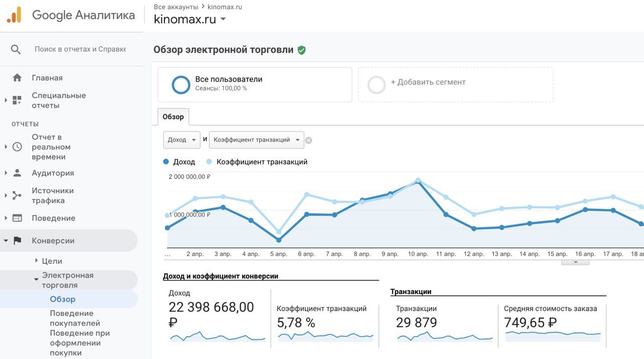Click the Транзакции section heading
Screen dimensions: 644x359
click(411, 292)
